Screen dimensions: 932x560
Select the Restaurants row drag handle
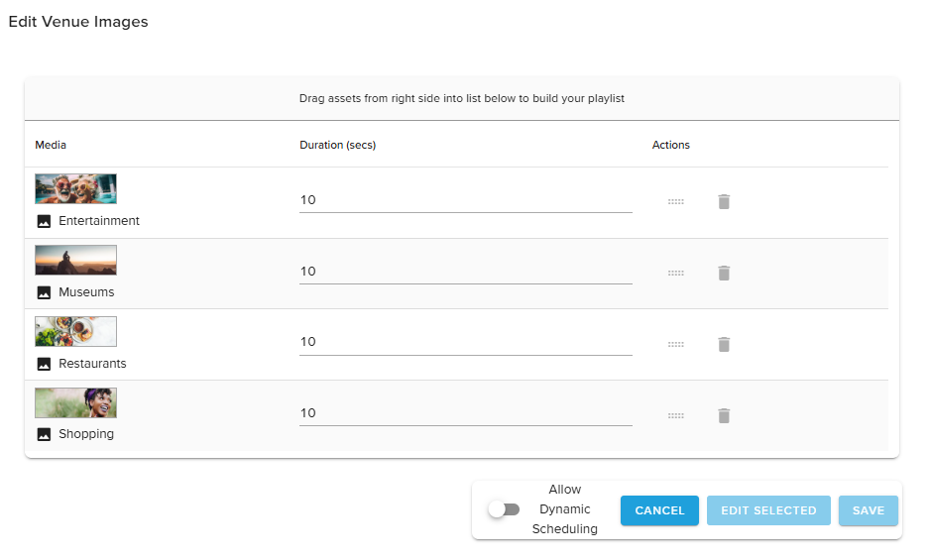click(x=676, y=344)
